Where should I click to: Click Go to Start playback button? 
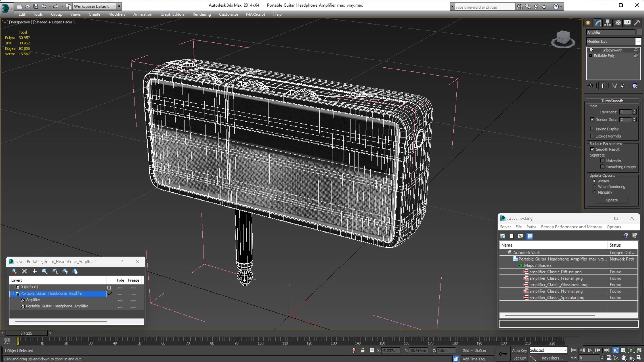click(x=574, y=350)
